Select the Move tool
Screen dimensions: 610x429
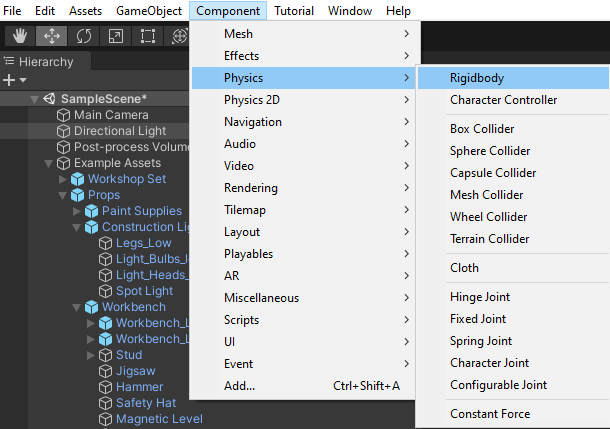tap(51, 37)
